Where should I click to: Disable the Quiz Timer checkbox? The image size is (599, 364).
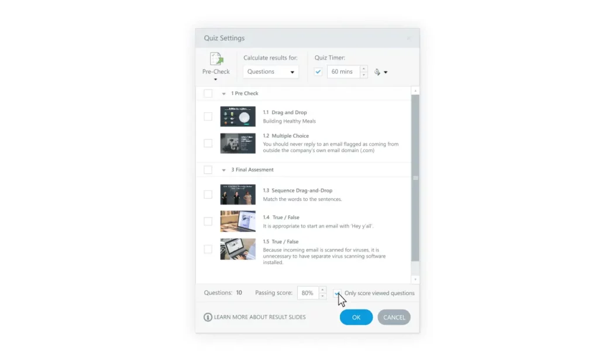pos(318,72)
